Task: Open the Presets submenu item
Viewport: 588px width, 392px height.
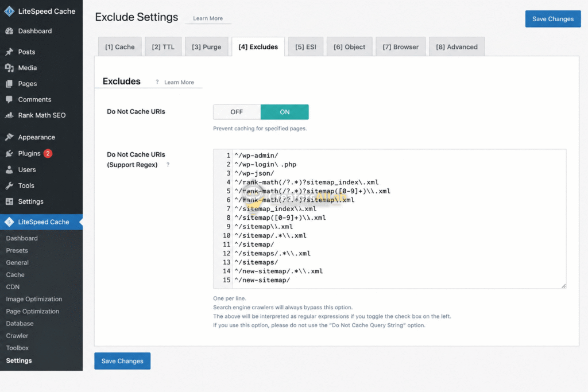Action: click(17, 250)
